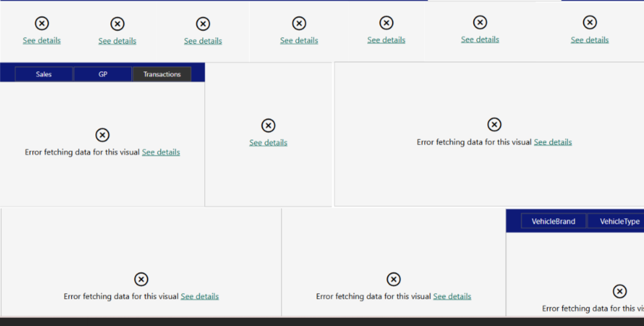Click the error X icon in the bottom-left visual
Image resolution: width=644 pixels, height=326 pixels.
point(141,280)
